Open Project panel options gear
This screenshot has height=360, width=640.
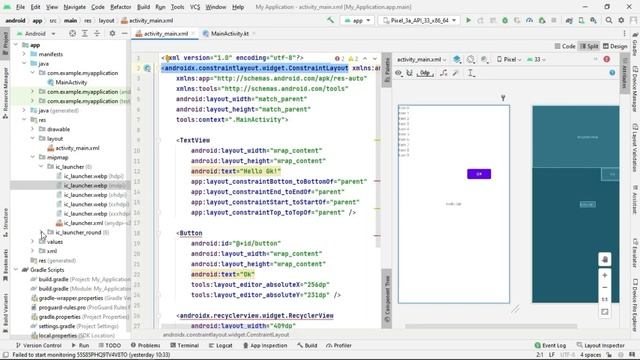(112, 33)
